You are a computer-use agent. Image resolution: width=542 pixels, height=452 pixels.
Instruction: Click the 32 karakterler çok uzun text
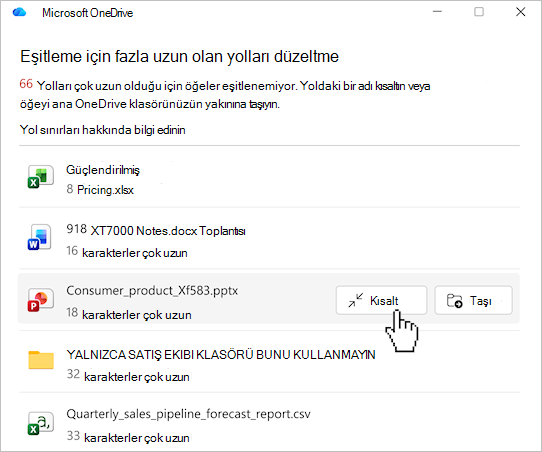128,376
